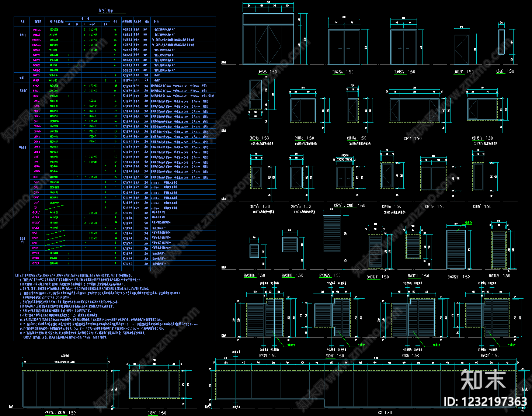
Task: Select the BYC1026 label
Action: pos(495,276)
